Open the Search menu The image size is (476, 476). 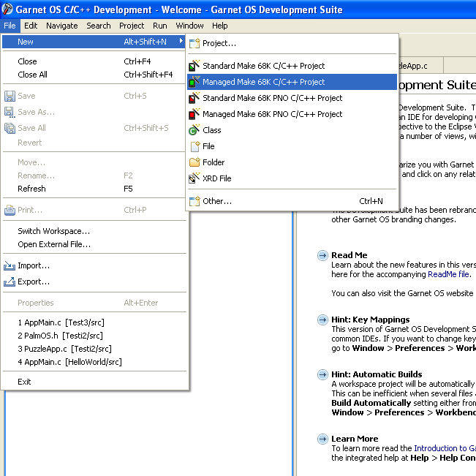coord(99,26)
